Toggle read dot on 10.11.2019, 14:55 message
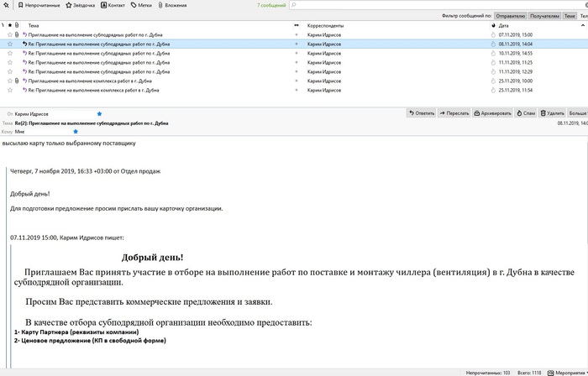 (297, 53)
